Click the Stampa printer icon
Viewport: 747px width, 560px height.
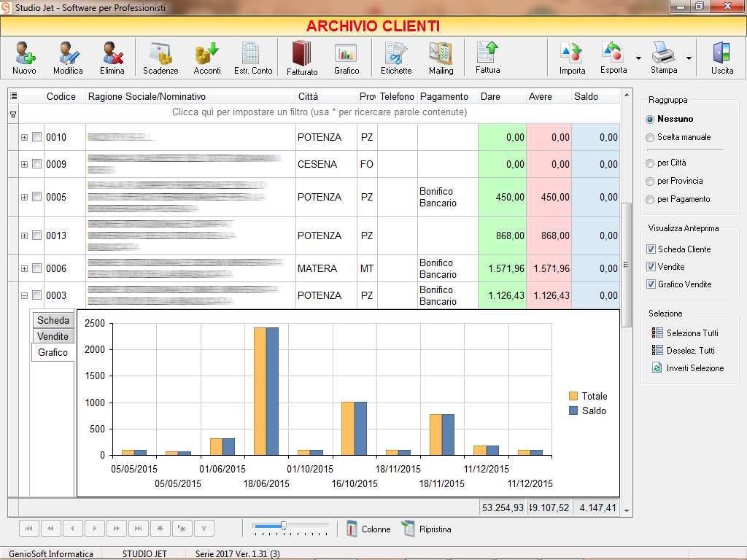tap(663, 52)
